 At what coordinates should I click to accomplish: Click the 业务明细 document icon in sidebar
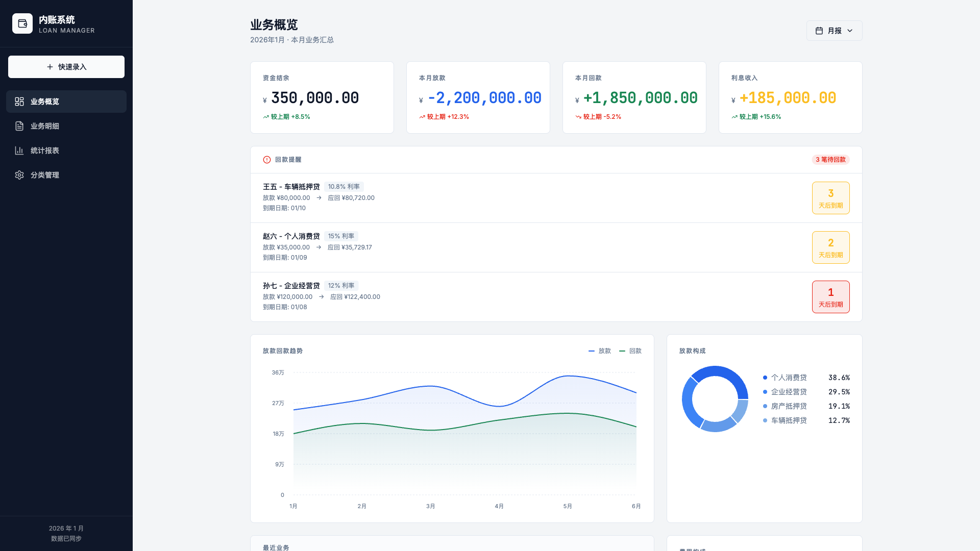point(19,126)
